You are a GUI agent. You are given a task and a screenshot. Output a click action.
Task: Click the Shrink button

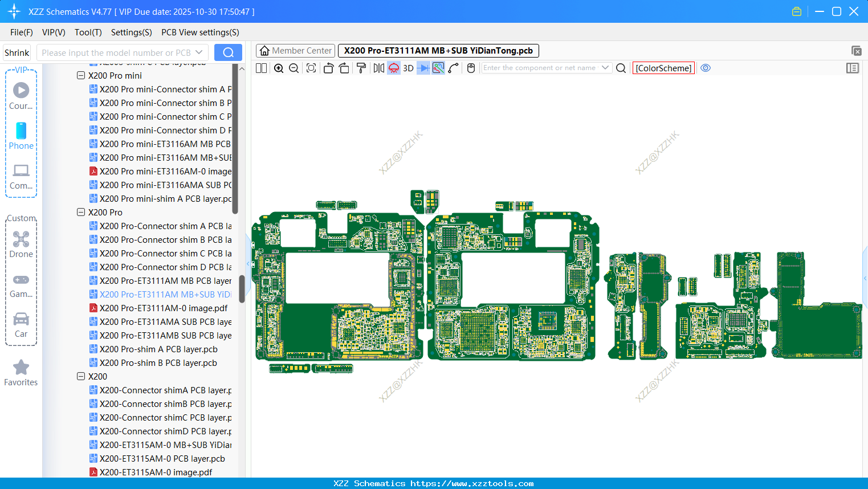point(17,52)
